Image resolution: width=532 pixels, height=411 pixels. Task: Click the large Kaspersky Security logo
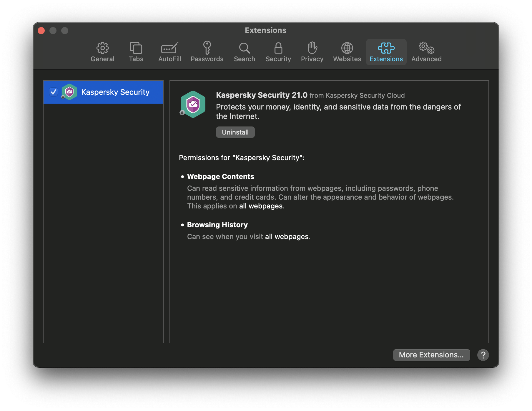(193, 104)
